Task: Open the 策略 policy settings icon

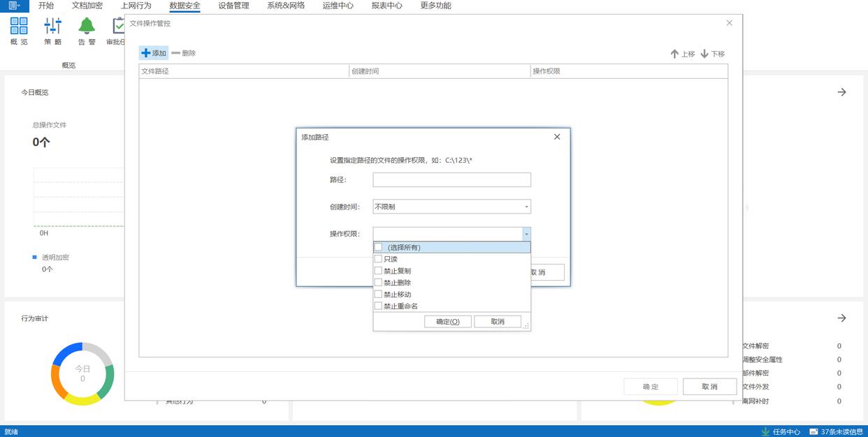Action: click(53, 27)
